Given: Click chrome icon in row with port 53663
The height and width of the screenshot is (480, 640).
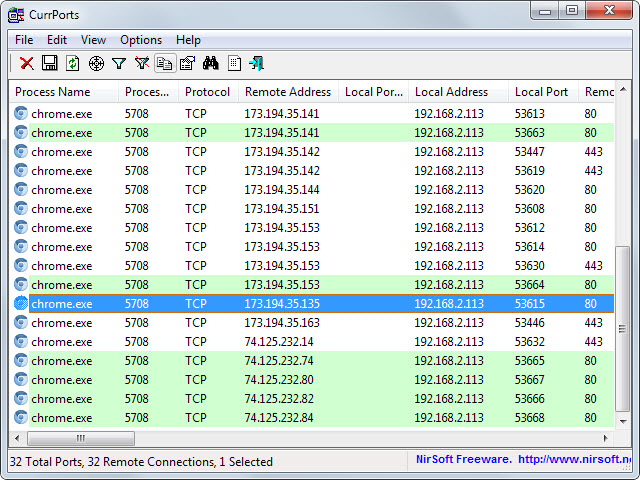Looking at the screenshot, I should point(21,132).
